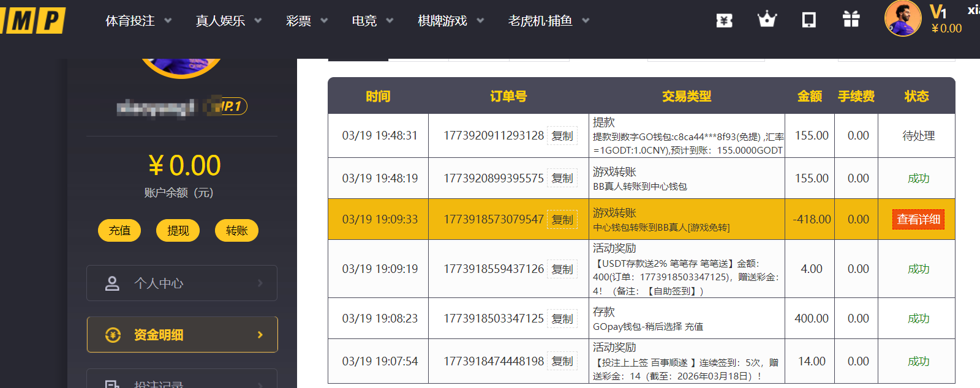Click the 状态 column header
Viewport: 980px width, 388px height.
click(916, 96)
